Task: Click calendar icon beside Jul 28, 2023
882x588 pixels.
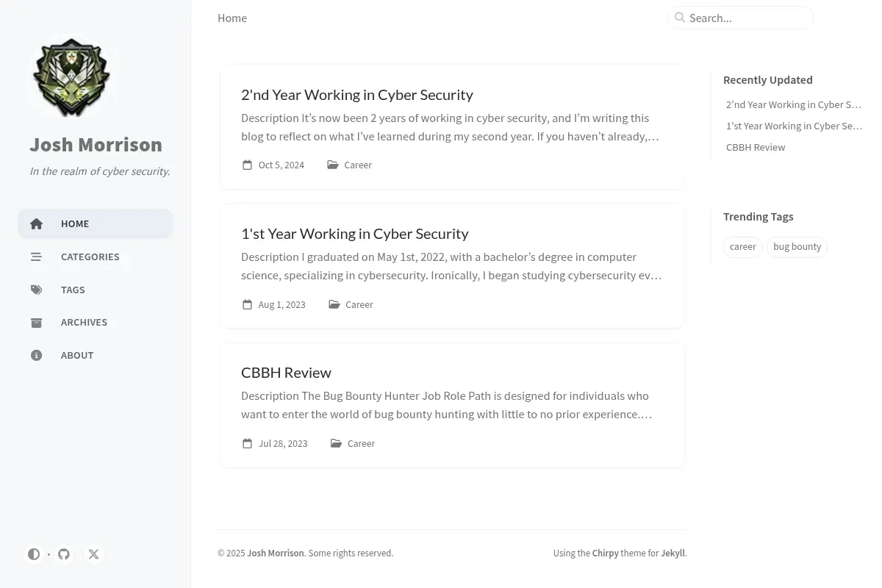Action: (x=248, y=443)
